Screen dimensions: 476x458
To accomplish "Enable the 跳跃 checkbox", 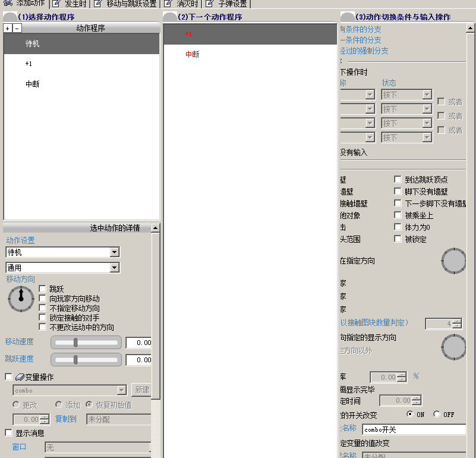I will coord(43,288).
